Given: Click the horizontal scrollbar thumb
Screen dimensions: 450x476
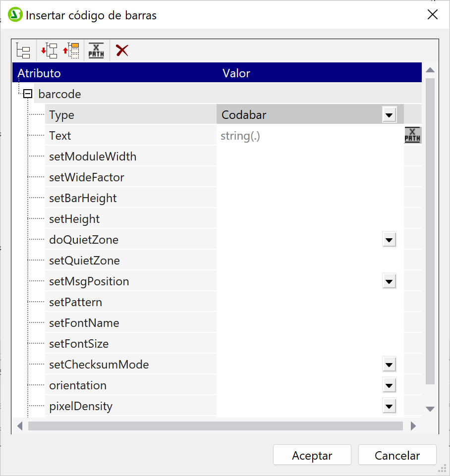Looking at the screenshot, I should click(x=215, y=426).
